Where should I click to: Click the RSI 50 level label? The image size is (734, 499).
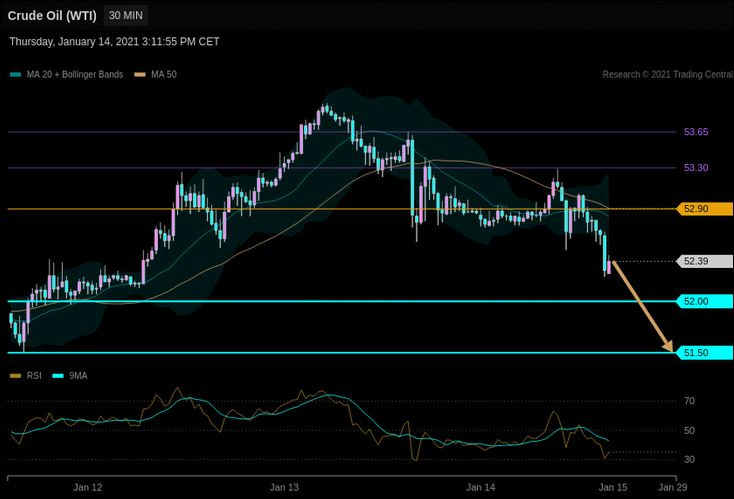689,431
